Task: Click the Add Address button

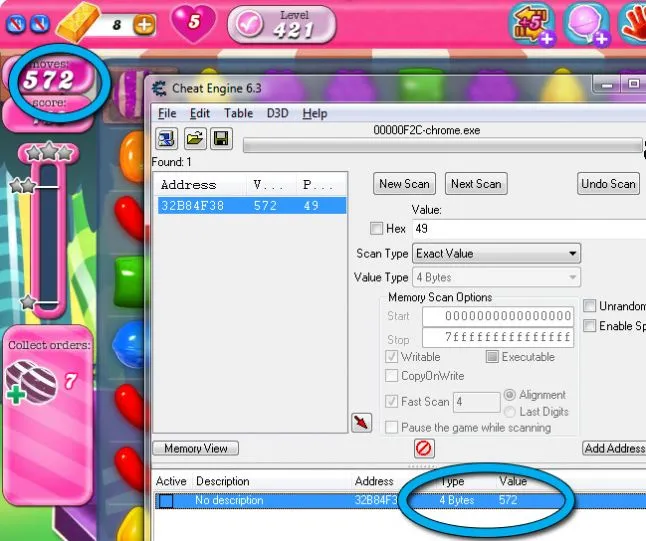Action: tap(614, 448)
